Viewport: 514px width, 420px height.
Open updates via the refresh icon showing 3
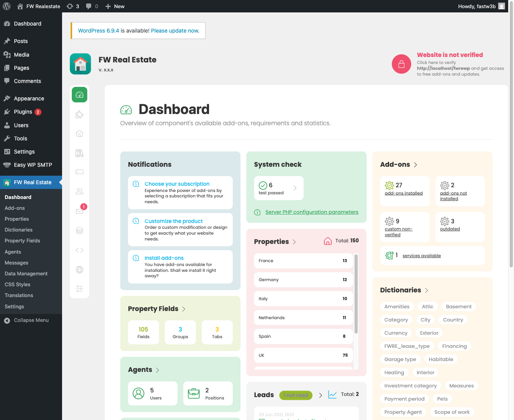pyautogui.click(x=71, y=6)
